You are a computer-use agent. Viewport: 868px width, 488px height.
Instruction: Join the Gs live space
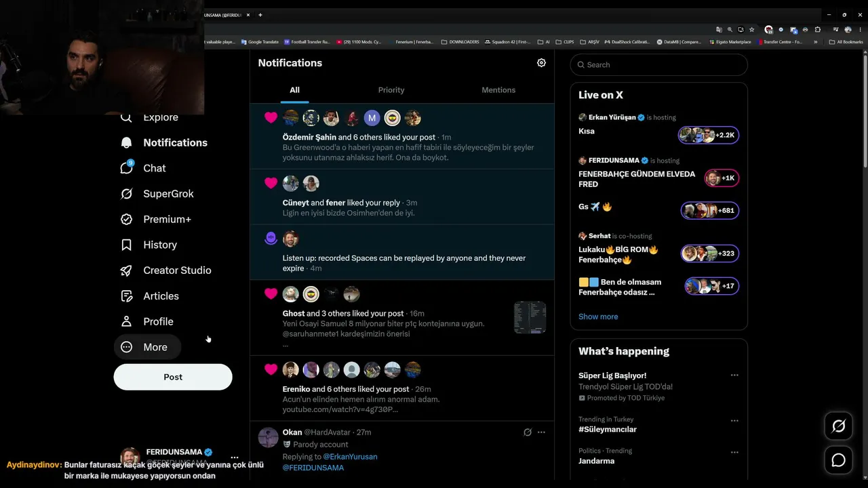coord(658,209)
